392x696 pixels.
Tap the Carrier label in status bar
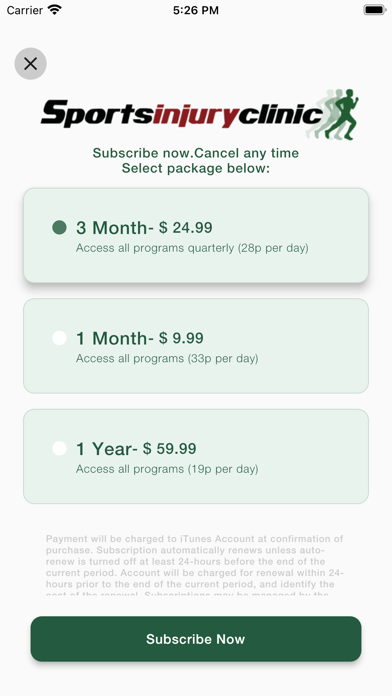pos(25,10)
